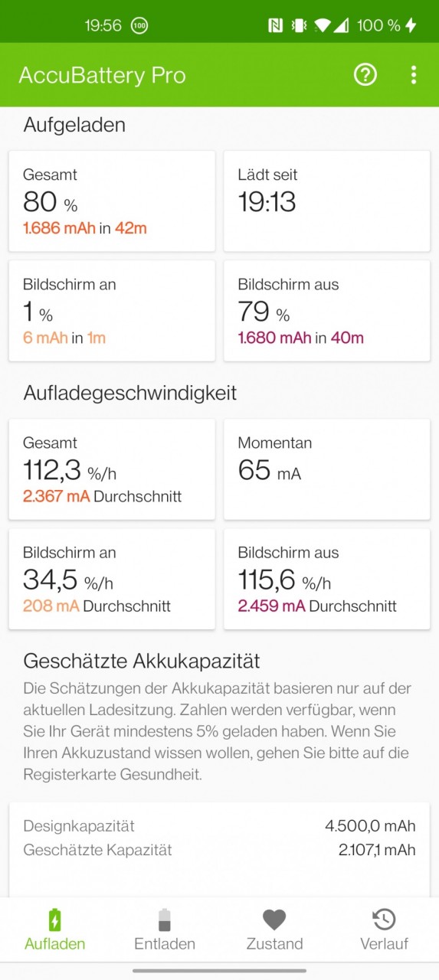The height and width of the screenshot is (980, 439).
Task: Select the Bildschirm aus 79 % card
Action: [x=326, y=311]
